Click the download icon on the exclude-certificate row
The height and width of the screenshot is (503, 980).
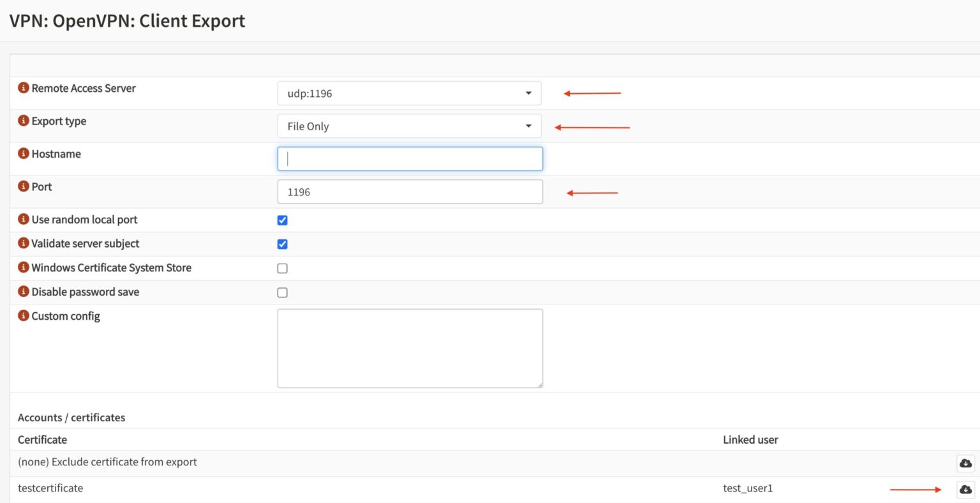pyautogui.click(x=965, y=463)
